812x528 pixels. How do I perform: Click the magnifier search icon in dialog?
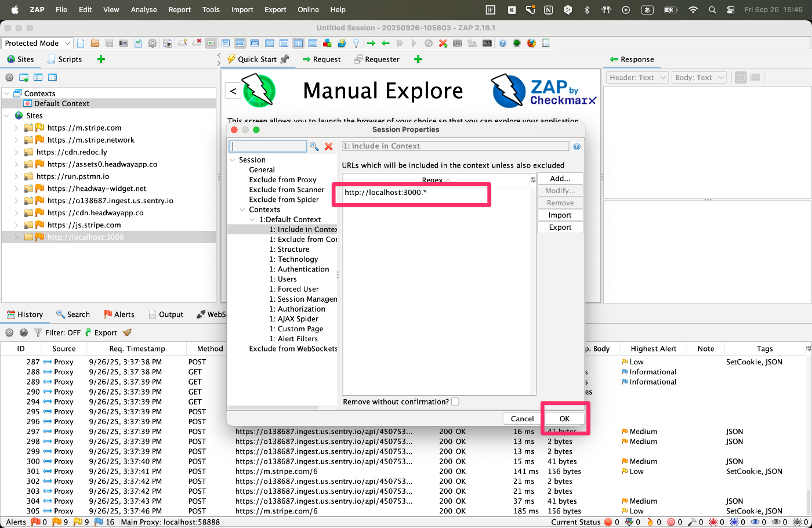[x=314, y=146]
